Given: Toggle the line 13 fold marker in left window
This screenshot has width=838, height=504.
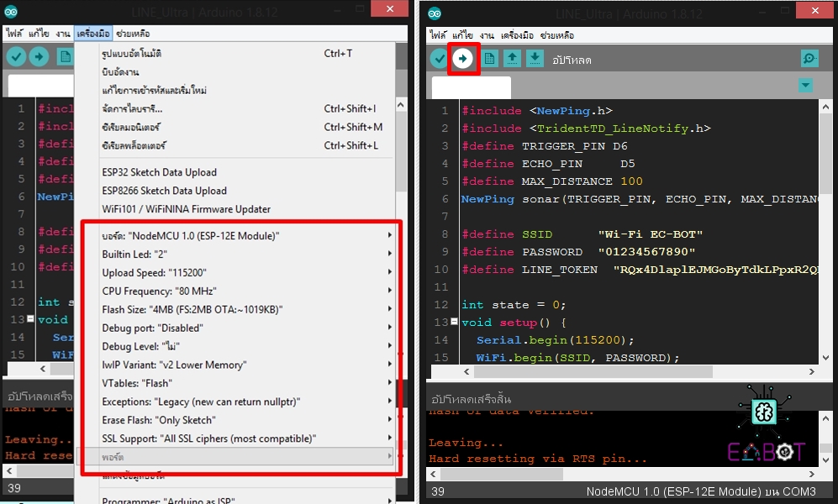Looking at the screenshot, I should pos(30,318).
